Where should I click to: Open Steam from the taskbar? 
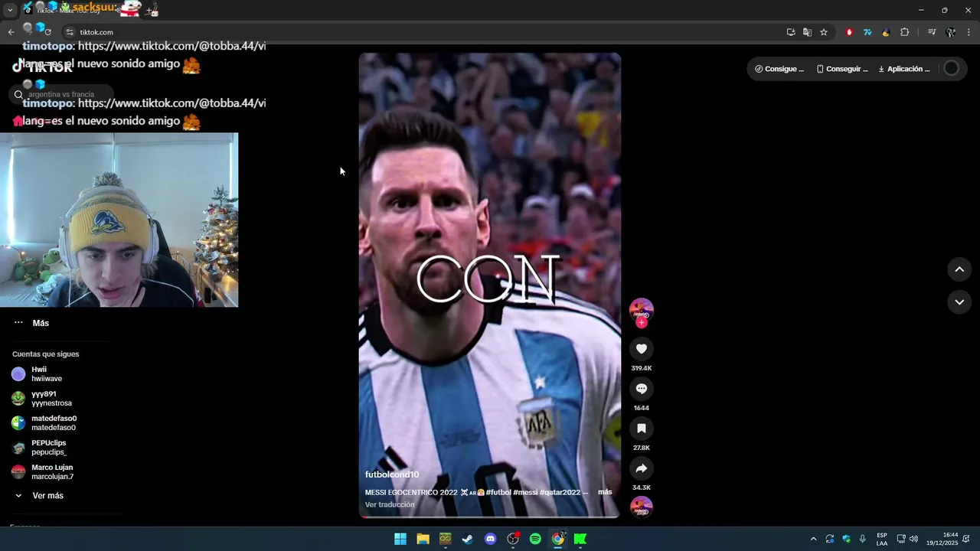coord(468,539)
